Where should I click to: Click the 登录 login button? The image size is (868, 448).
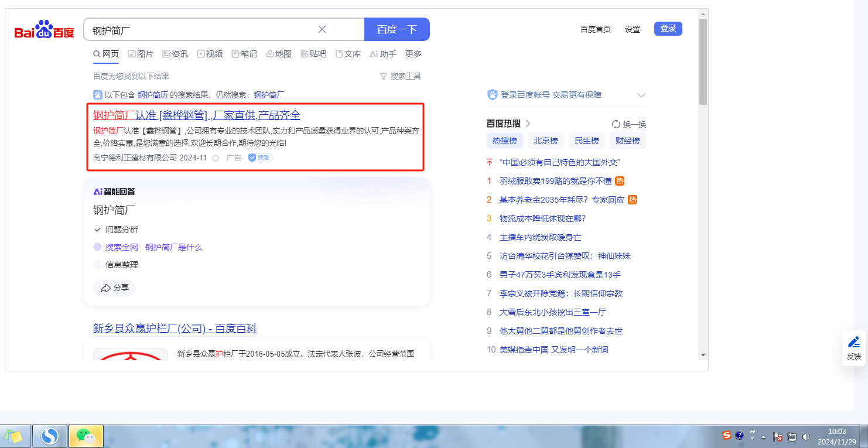pyautogui.click(x=668, y=28)
